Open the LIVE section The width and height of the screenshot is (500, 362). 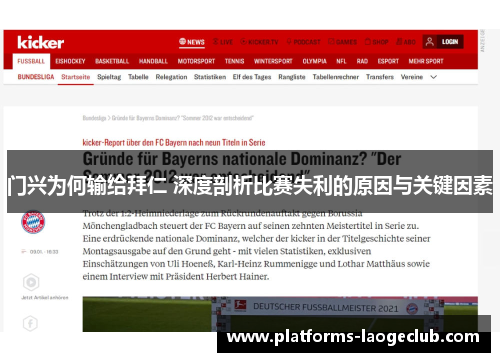tap(223, 42)
